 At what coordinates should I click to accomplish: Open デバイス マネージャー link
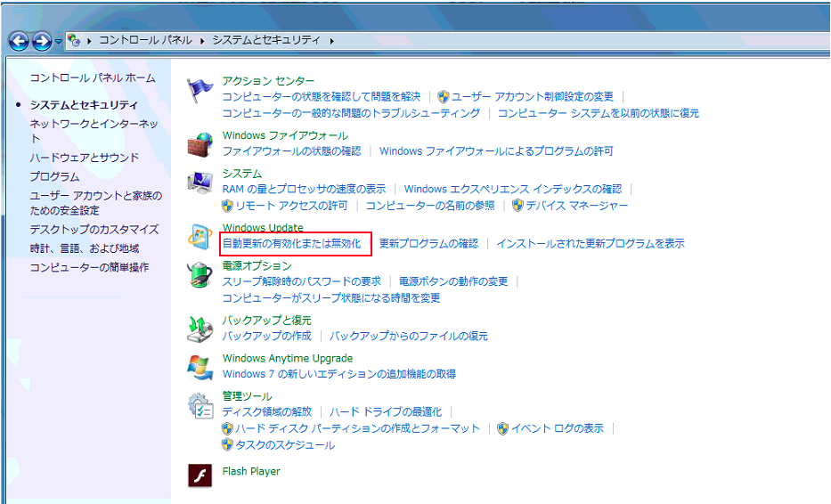pyautogui.click(x=576, y=206)
